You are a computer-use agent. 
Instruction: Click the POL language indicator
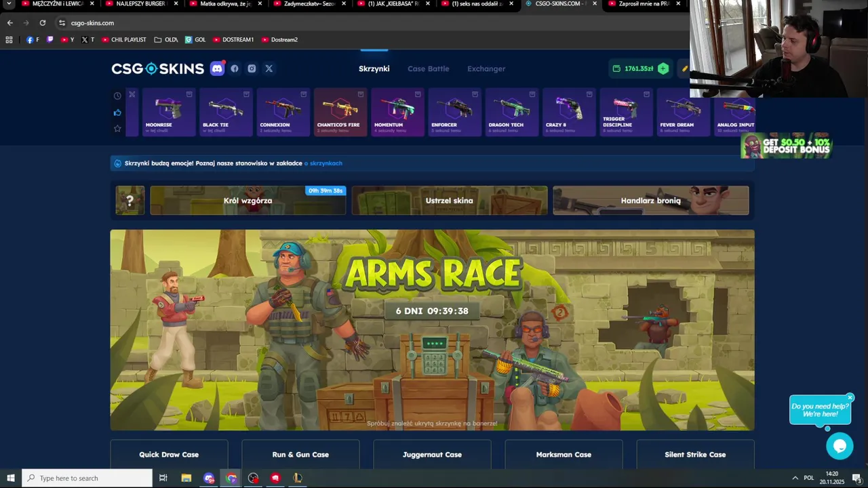808,478
